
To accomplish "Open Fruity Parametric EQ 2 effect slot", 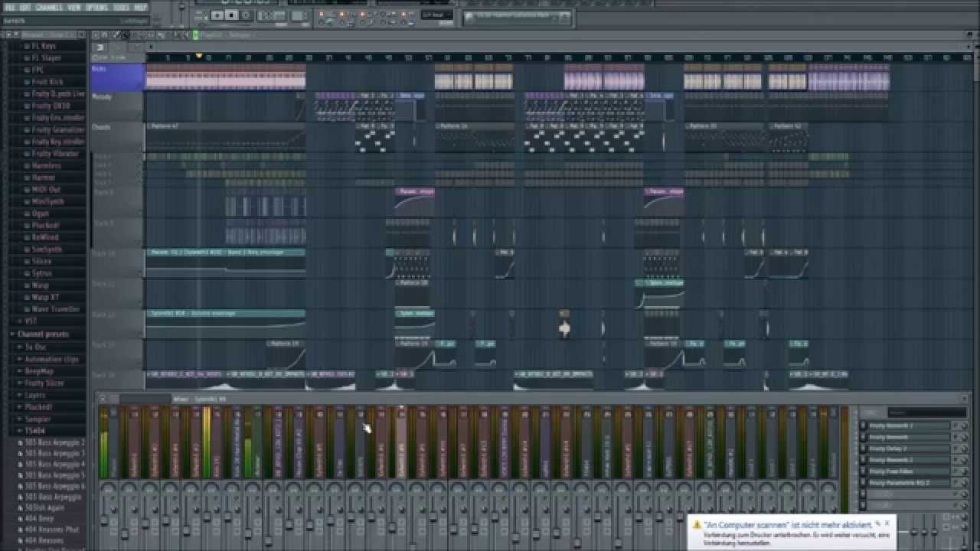I will 908,483.
